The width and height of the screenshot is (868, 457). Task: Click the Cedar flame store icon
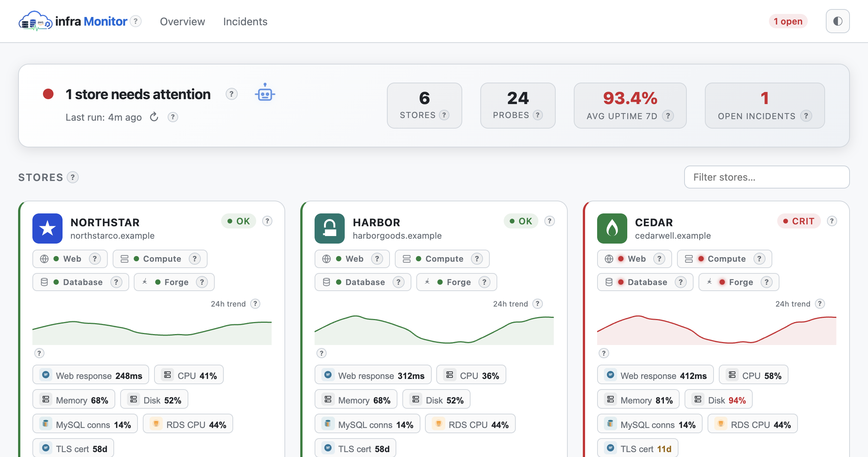click(612, 228)
